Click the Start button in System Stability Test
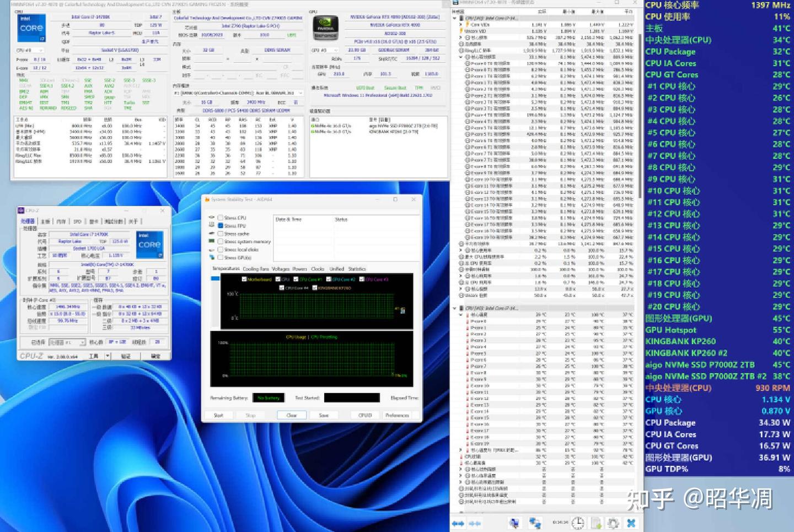 219,415
